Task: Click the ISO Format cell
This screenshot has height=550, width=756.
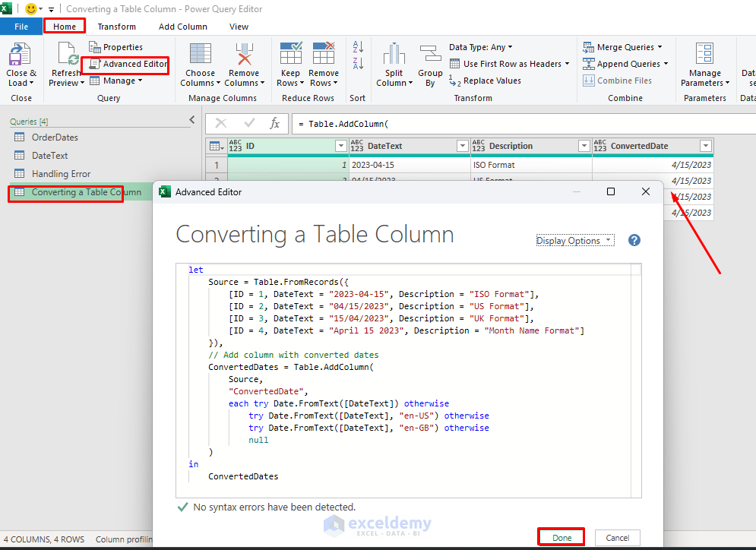Action: pyautogui.click(x=531, y=165)
